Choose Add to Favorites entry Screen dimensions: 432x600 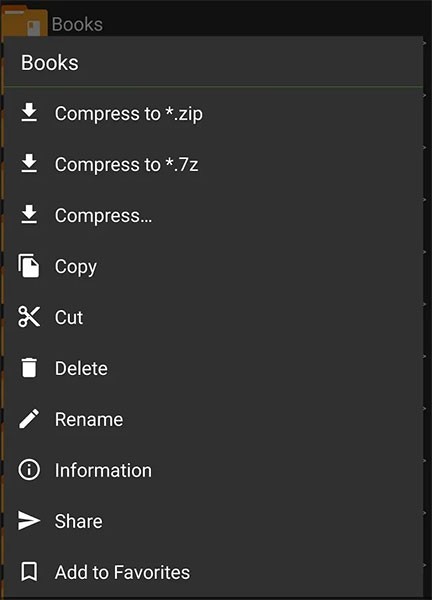pos(214,572)
